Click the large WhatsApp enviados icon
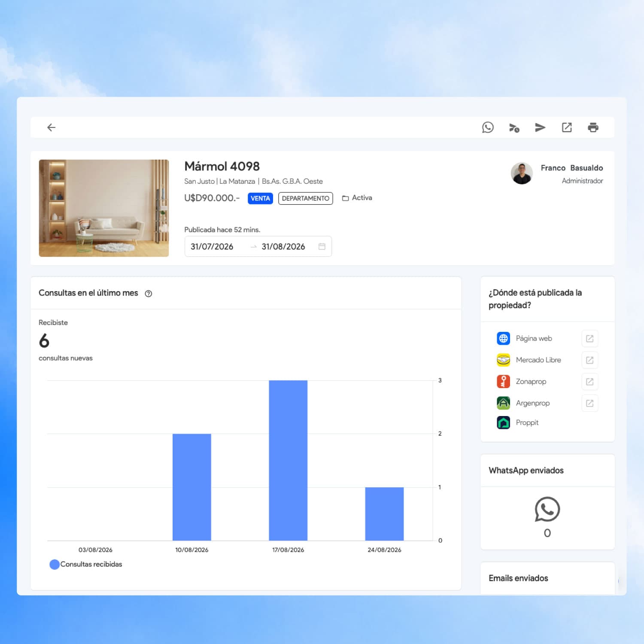This screenshot has width=644, height=644. 547,509
